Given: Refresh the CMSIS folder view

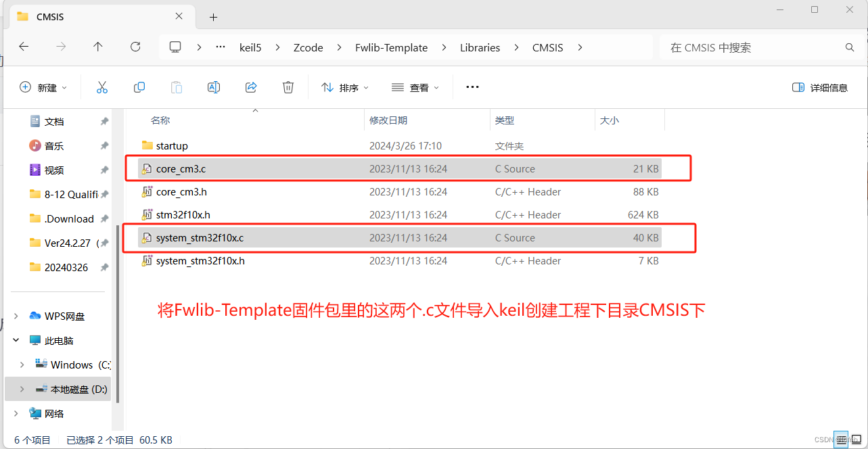Looking at the screenshot, I should coord(135,47).
